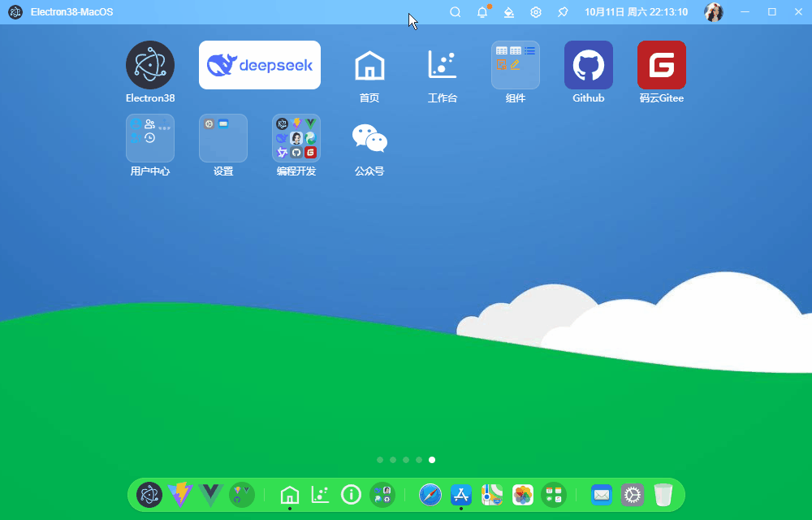Launch the Github desktop icon
This screenshot has width=812, height=520.
tap(588, 65)
